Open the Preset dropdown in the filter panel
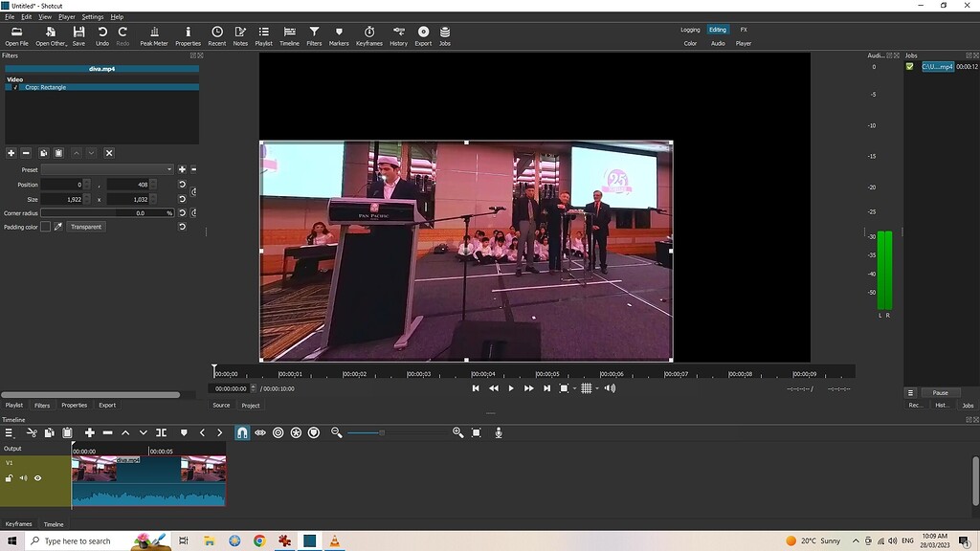The image size is (980, 551). click(x=108, y=169)
